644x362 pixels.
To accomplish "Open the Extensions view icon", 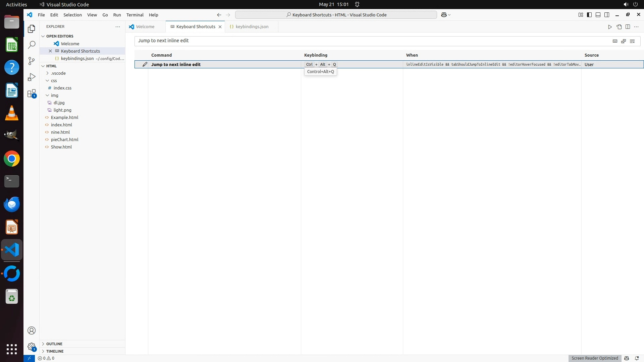I will pyautogui.click(x=32, y=94).
